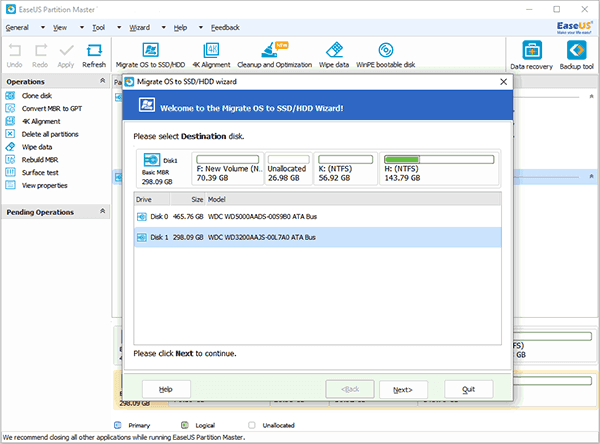The height and width of the screenshot is (444, 600).
Task: Select the H: (NTFS) partition block
Action: click(x=439, y=169)
